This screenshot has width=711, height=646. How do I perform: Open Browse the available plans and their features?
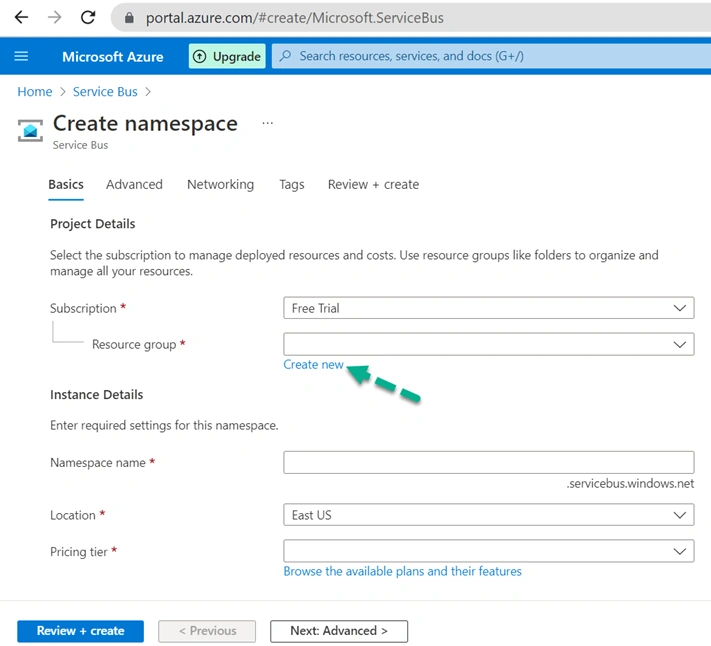click(x=402, y=571)
